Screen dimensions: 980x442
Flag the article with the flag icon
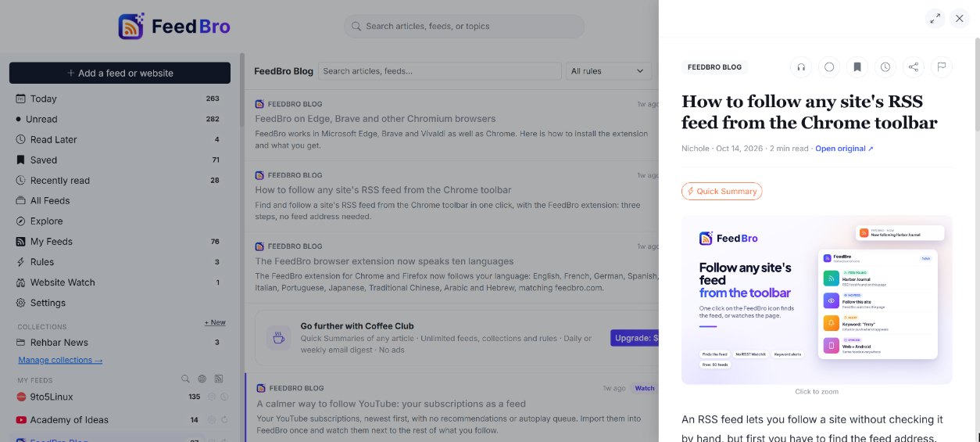pos(942,67)
